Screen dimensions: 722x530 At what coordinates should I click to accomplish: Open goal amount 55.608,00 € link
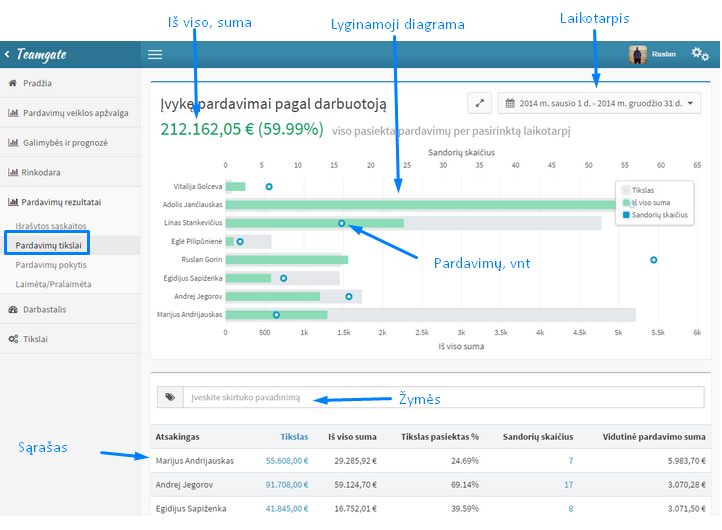pos(287,460)
